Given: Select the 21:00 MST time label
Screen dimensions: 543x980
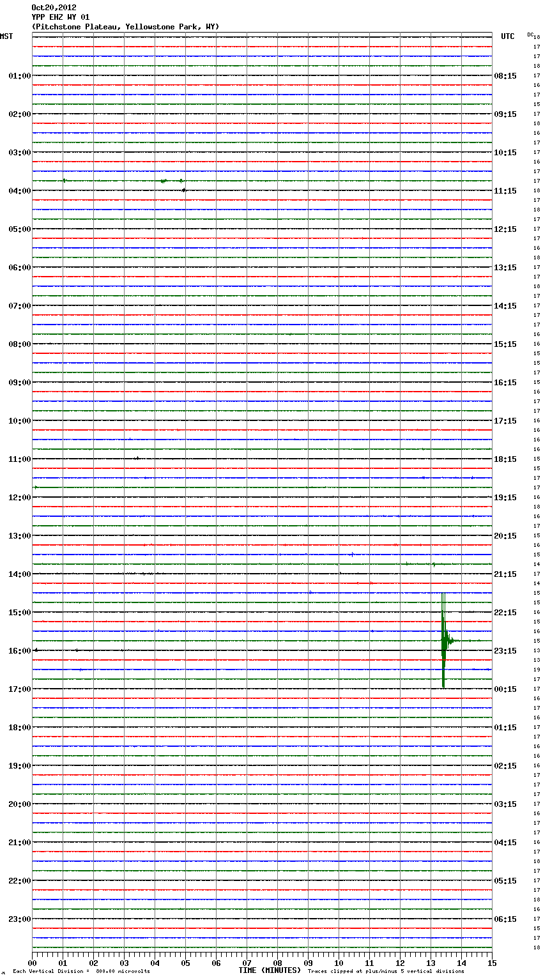Looking at the screenshot, I should point(20,843).
